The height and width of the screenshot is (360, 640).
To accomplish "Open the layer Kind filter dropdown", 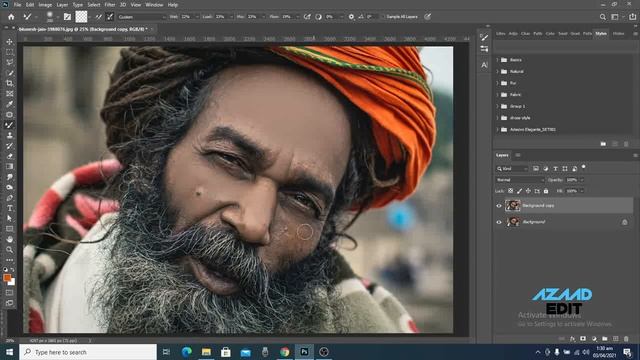I will [512, 169].
